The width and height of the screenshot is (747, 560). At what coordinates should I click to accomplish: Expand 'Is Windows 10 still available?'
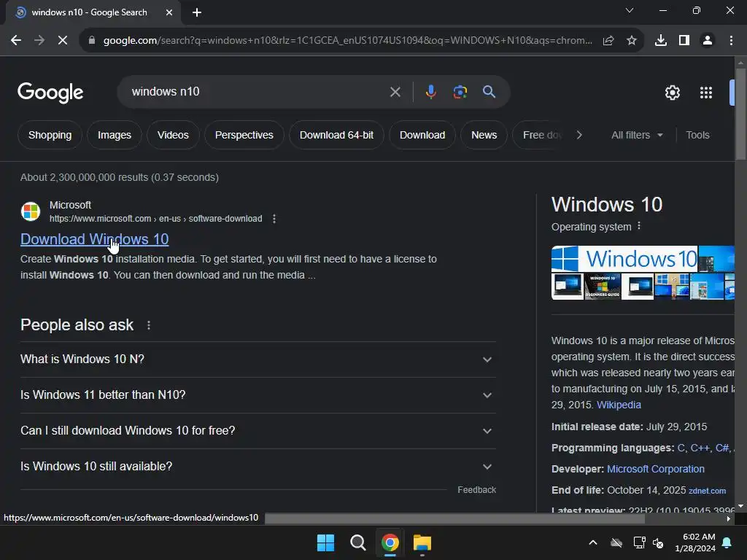tap(258, 467)
